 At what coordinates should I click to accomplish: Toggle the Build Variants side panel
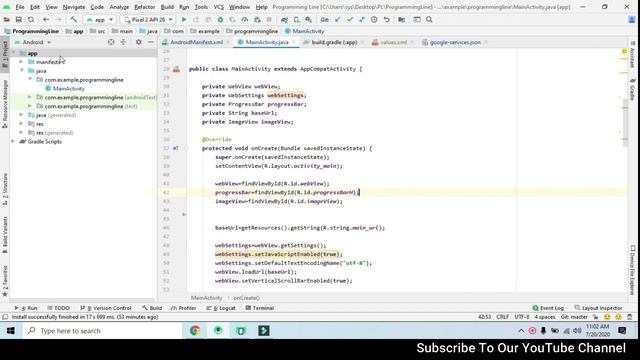(5, 235)
